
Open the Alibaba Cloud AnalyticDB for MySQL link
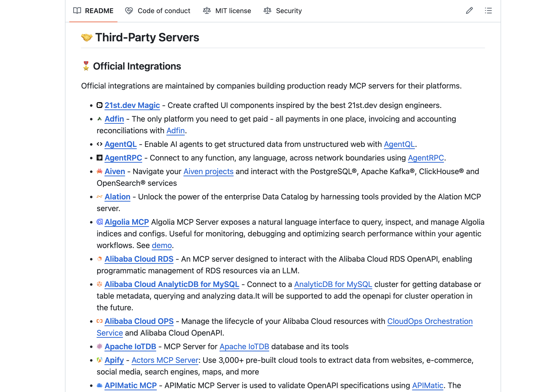172,284
